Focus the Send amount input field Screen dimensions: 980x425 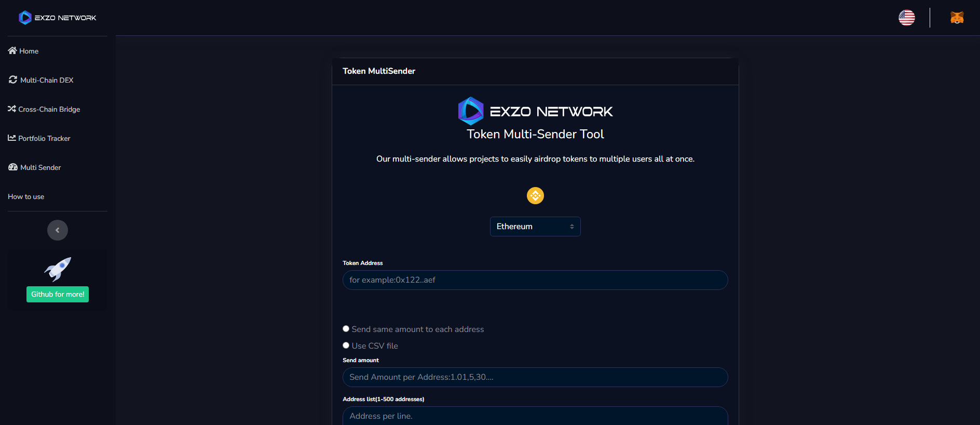pos(535,377)
